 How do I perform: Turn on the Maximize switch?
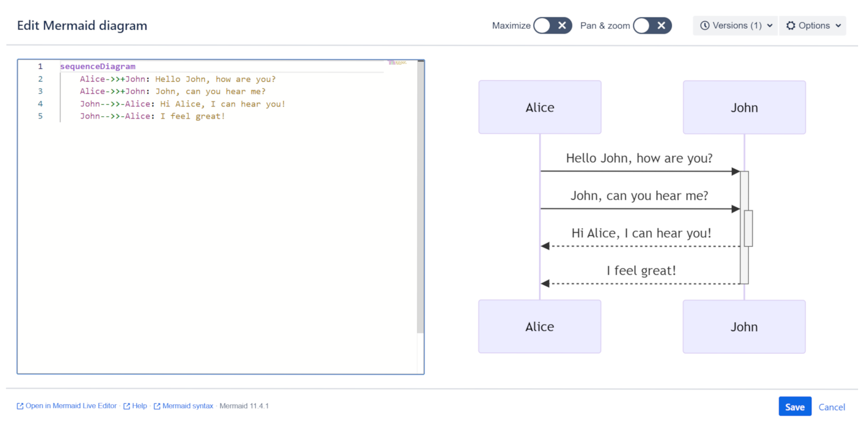[552, 25]
